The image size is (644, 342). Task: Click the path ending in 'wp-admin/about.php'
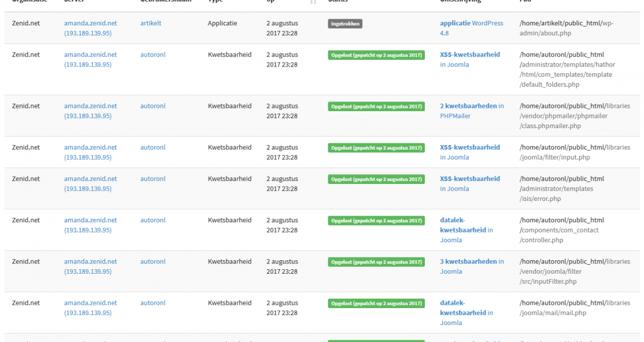coord(567,28)
